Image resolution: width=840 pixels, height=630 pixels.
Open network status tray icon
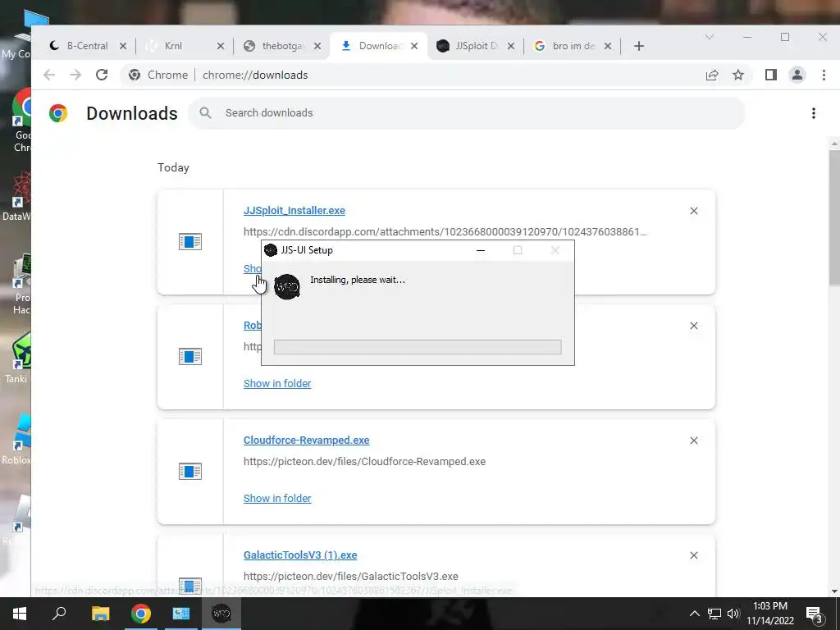tap(714, 614)
